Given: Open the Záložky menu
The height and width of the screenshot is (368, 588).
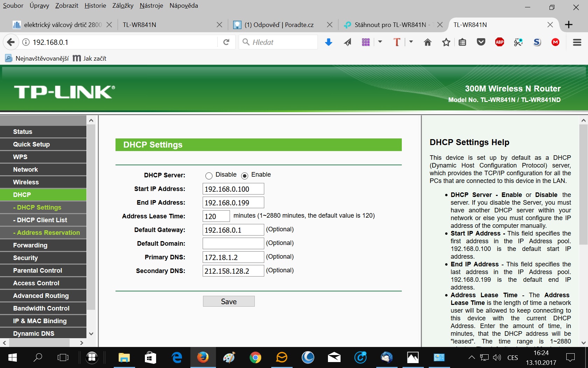Looking at the screenshot, I should [x=122, y=6].
